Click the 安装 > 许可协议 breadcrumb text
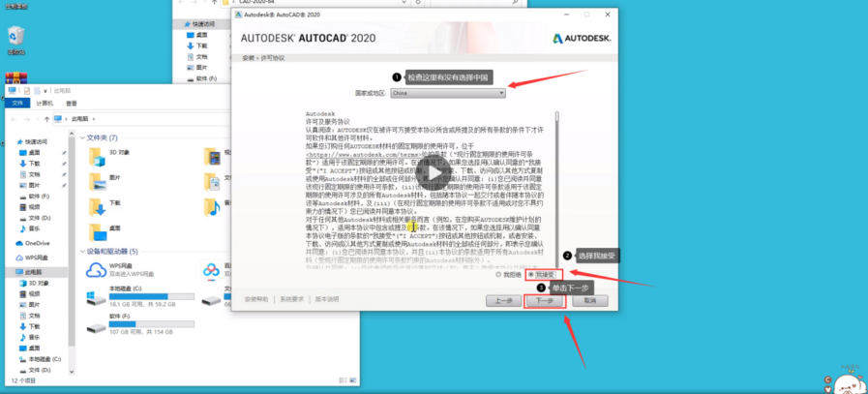 tap(263, 58)
